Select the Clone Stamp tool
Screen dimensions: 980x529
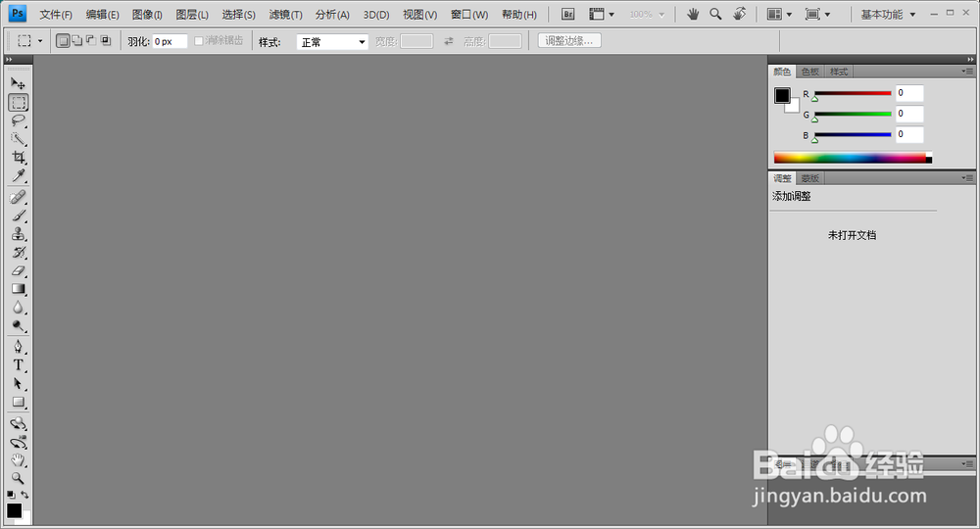coord(18,234)
